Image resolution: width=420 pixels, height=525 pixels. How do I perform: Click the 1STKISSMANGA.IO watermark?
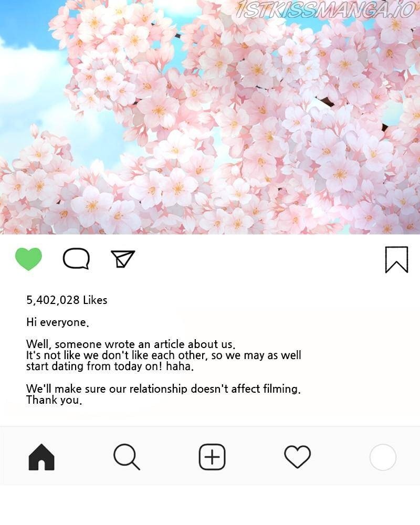(325, 9)
